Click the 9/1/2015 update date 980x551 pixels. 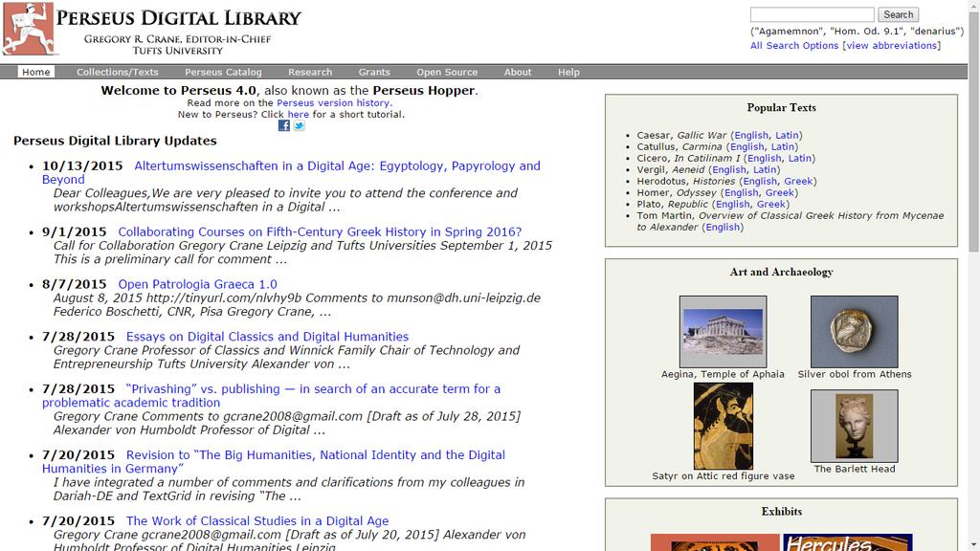[75, 231]
